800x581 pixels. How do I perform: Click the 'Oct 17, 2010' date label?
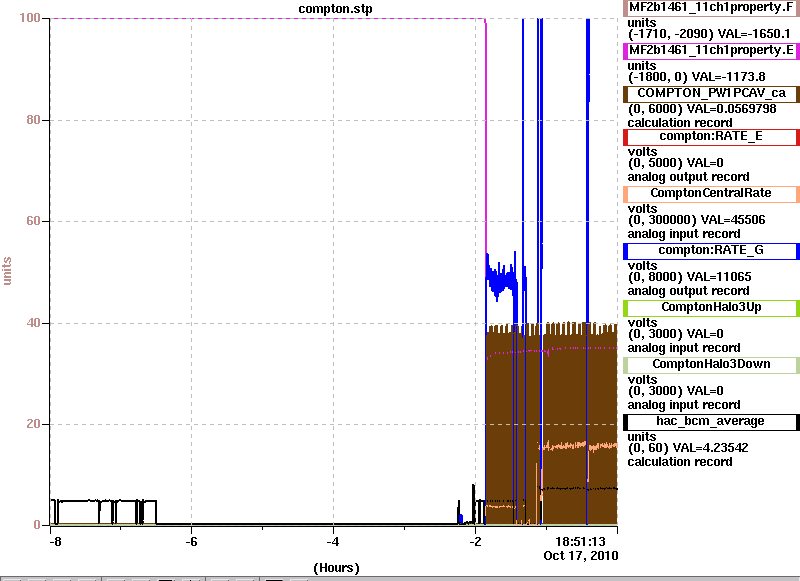(581, 555)
